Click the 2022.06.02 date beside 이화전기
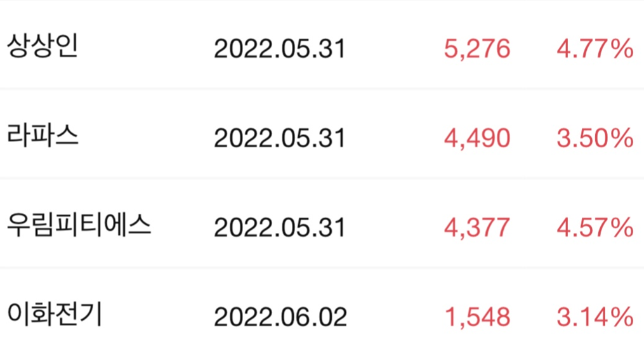The image size is (644, 349). (280, 316)
